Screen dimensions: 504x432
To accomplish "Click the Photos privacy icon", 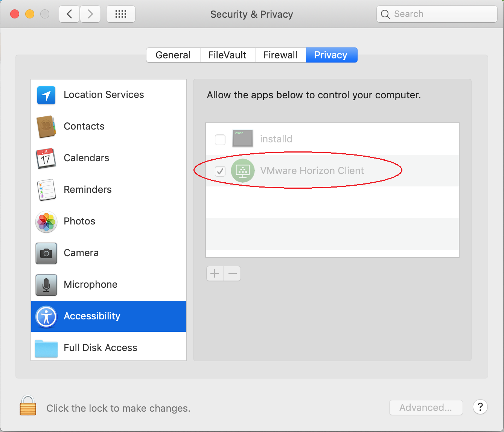I will pyautogui.click(x=46, y=222).
